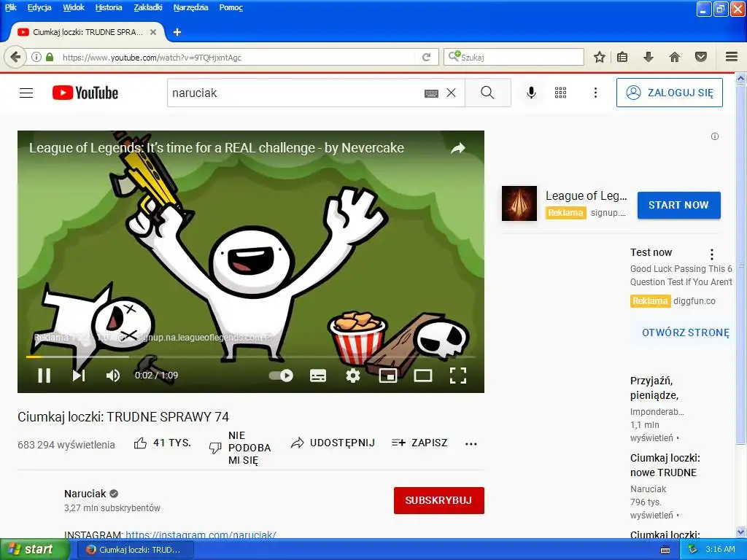The width and height of the screenshot is (747, 560).
Task: Open the Pomoc menu
Action: point(231,7)
